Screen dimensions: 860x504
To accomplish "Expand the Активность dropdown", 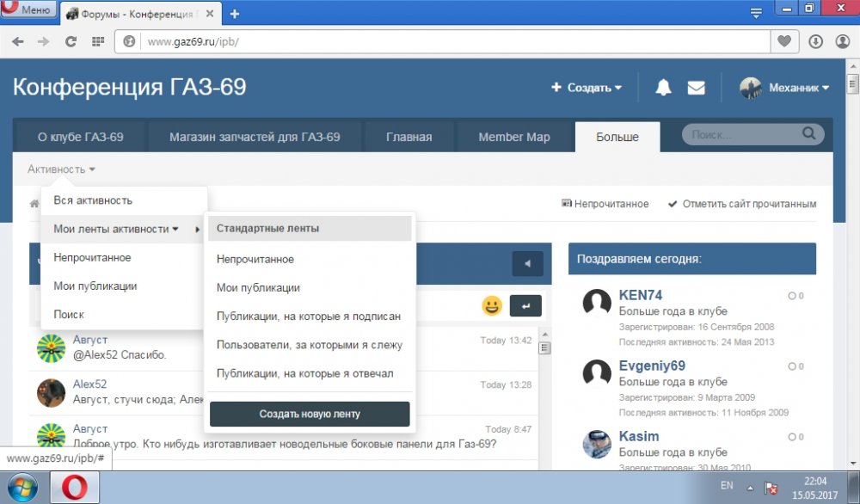I will [61, 169].
